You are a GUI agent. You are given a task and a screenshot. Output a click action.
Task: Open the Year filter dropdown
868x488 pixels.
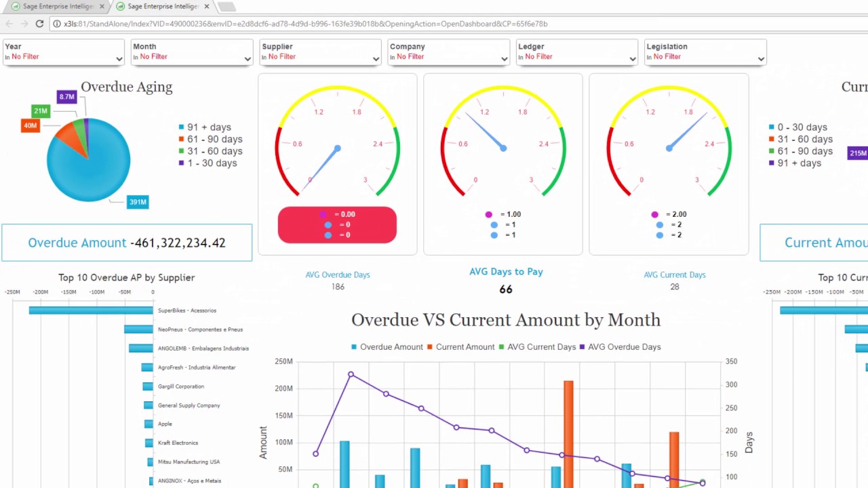(63, 52)
